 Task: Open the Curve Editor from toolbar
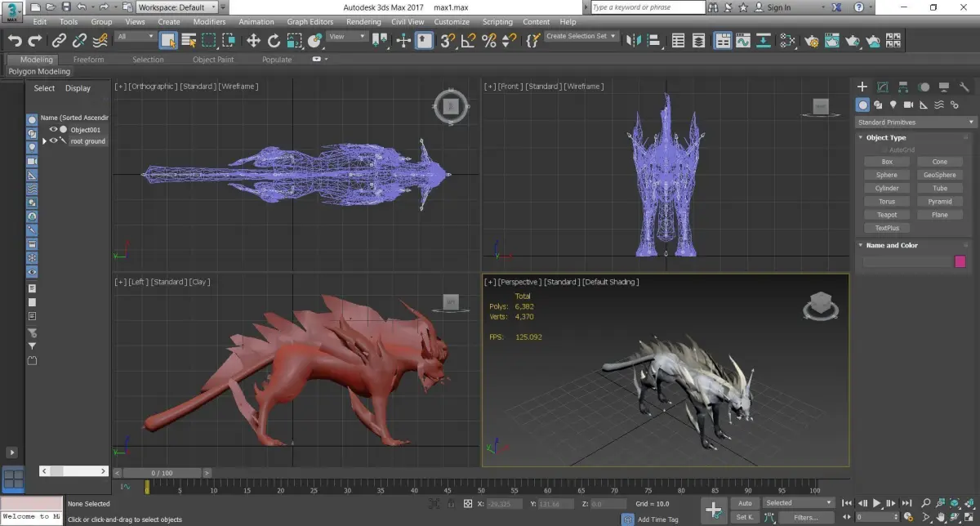coord(743,40)
